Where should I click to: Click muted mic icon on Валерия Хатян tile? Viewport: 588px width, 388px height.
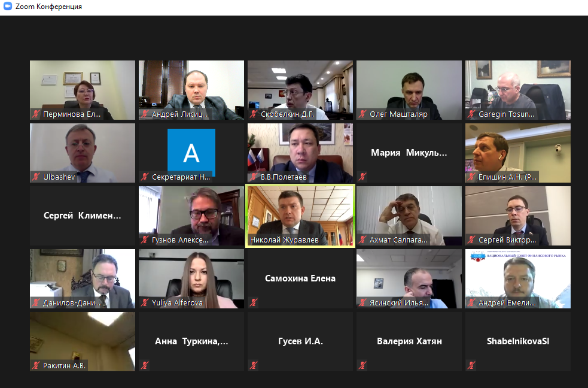pos(362,365)
